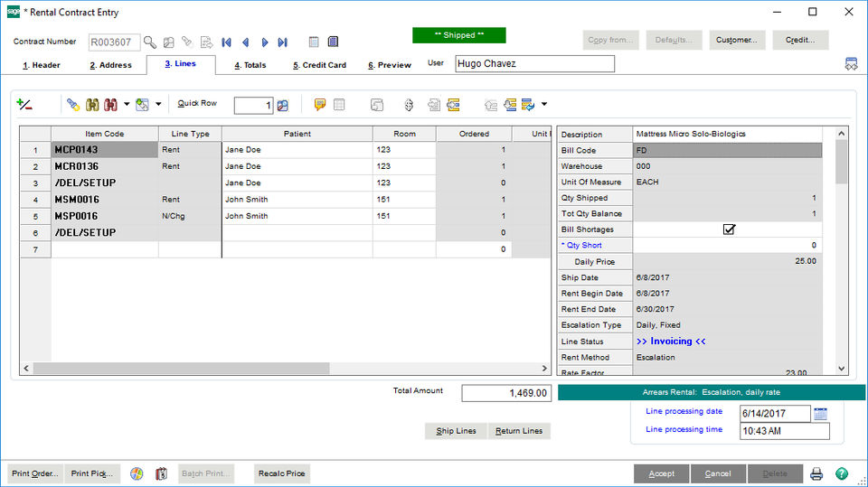Click the flashlight item lookup icon

(x=73, y=105)
